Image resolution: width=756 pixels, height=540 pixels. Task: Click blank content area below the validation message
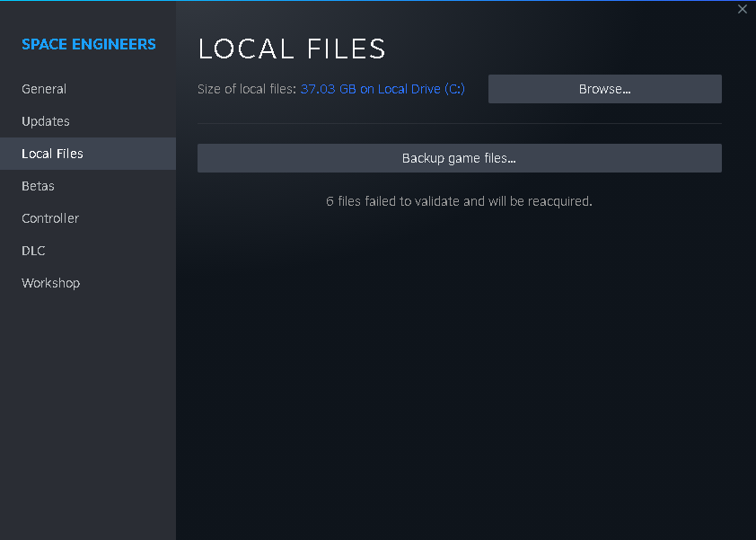(x=459, y=359)
